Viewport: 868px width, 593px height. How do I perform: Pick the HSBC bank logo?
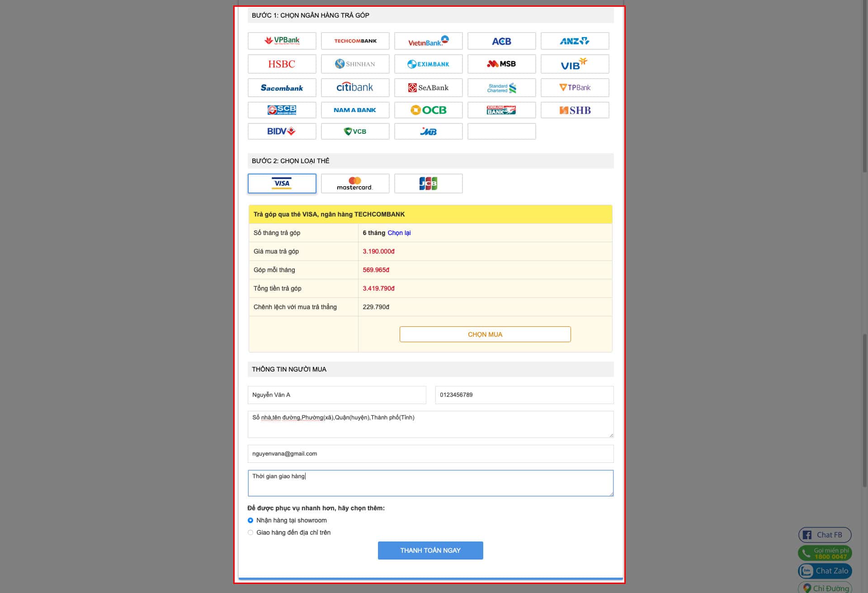point(282,64)
